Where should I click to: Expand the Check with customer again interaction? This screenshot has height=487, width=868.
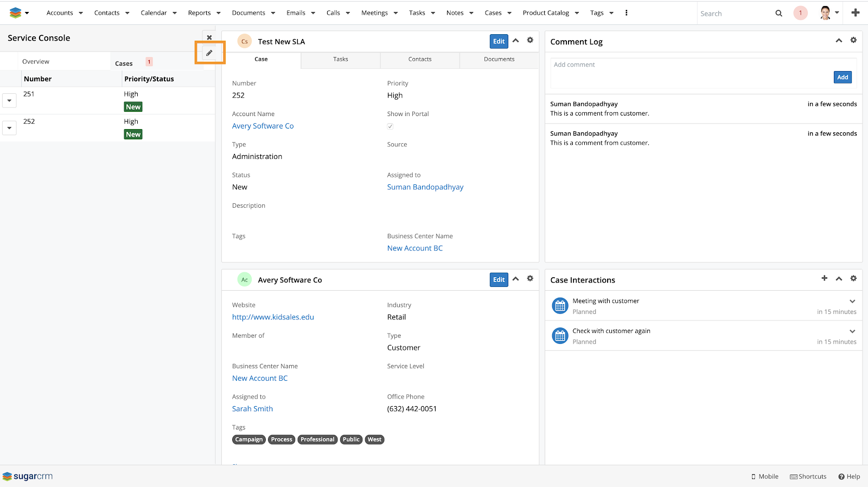coord(852,331)
